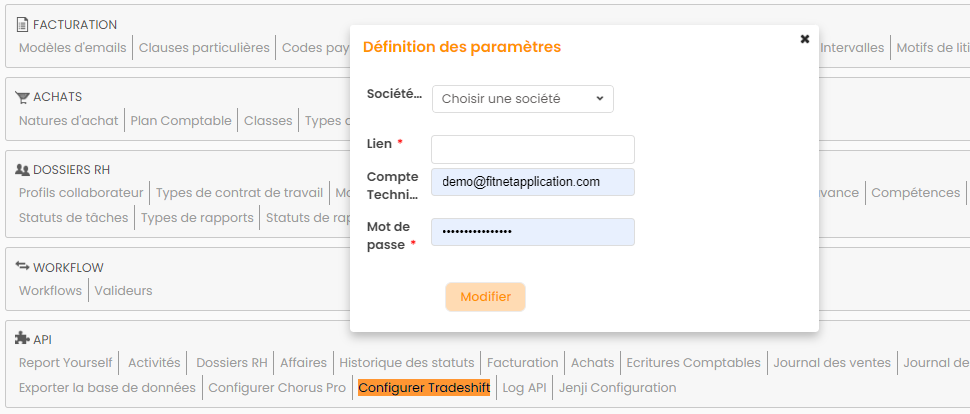Open Configurer Chorus Pro link
This screenshot has height=414, width=970.
click(x=276, y=388)
